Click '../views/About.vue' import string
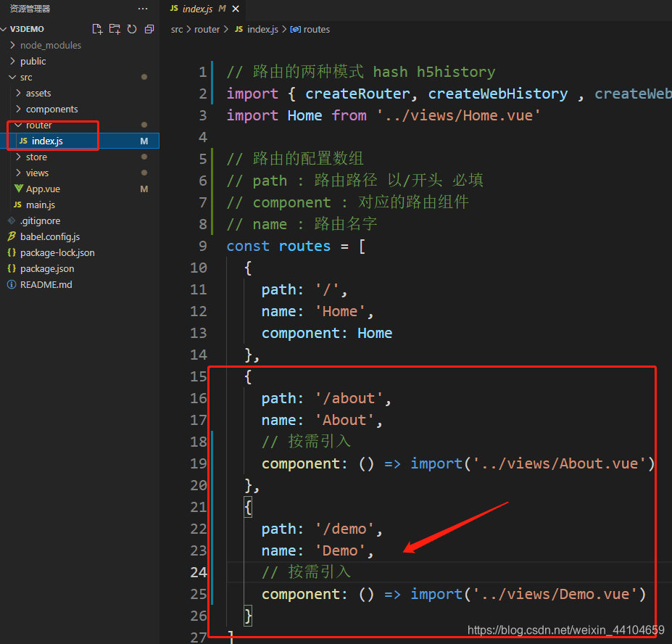This screenshot has height=644, width=672. tap(560, 464)
